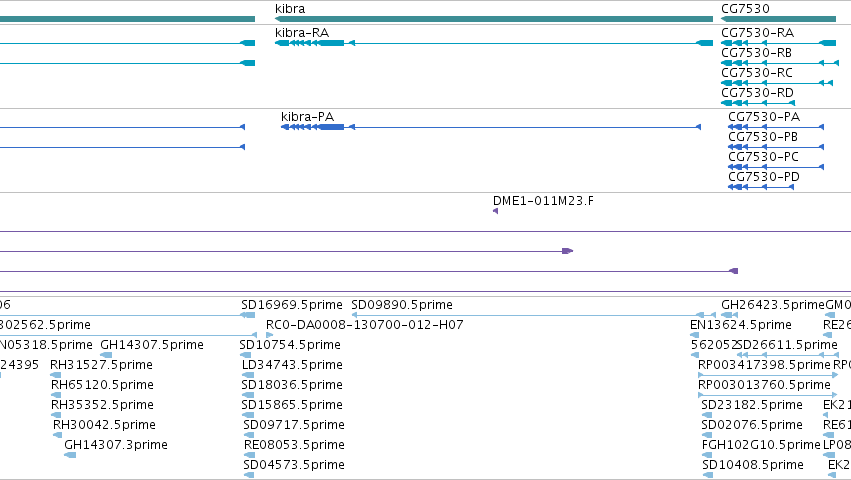Select the SD10754.5prime EST label
This screenshot has height=480, width=851.
(290, 345)
